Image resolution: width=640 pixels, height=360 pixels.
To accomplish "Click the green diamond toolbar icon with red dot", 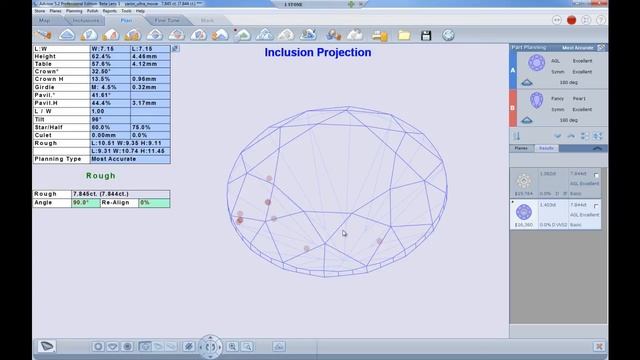I will 242,35.
